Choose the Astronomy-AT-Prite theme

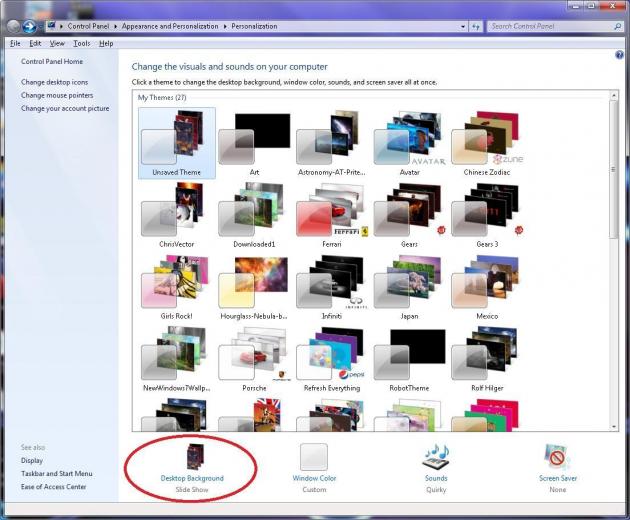pyautogui.click(x=331, y=143)
